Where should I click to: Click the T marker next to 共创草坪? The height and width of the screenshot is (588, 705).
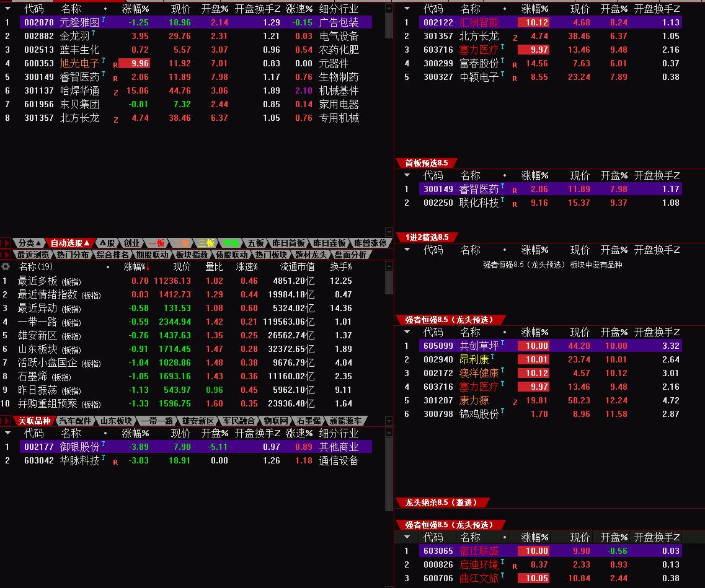point(502,343)
